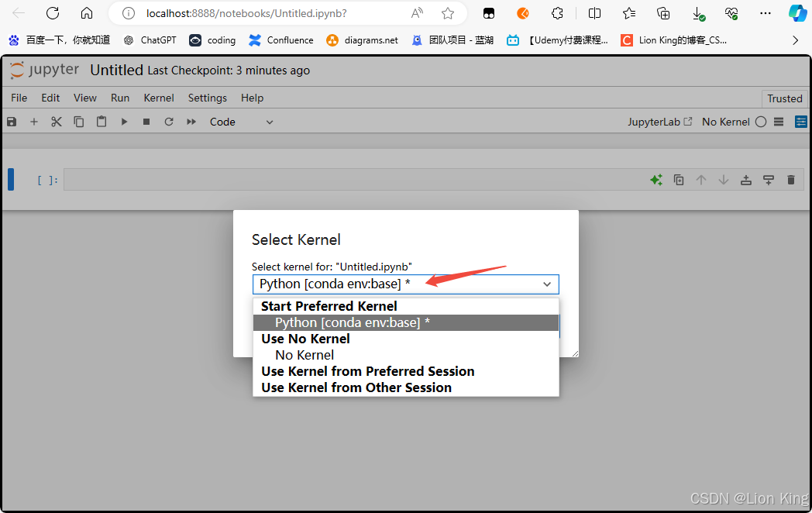
Task: Click the dialog resize handle corner
Action: click(575, 353)
